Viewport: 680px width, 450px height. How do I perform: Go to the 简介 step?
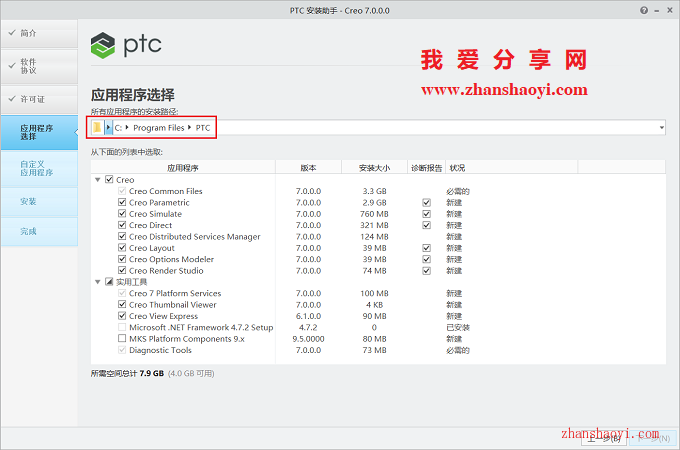pyautogui.click(x=39, y=33)
